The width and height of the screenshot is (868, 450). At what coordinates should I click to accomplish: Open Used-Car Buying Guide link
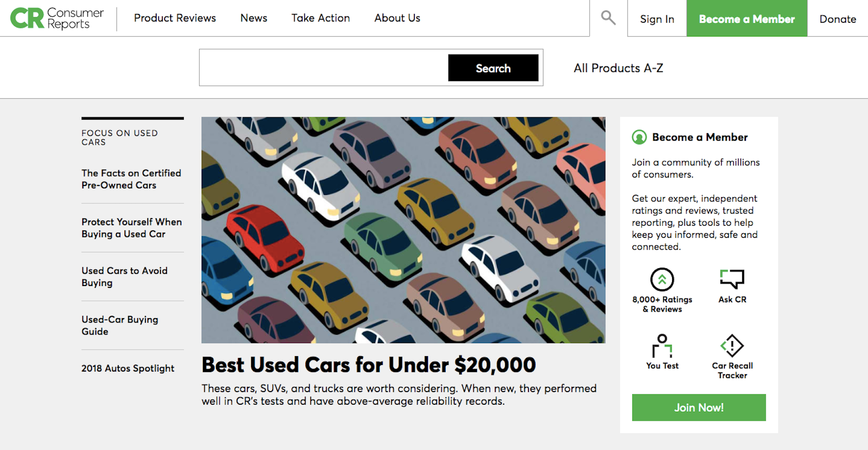coord(120,325)
